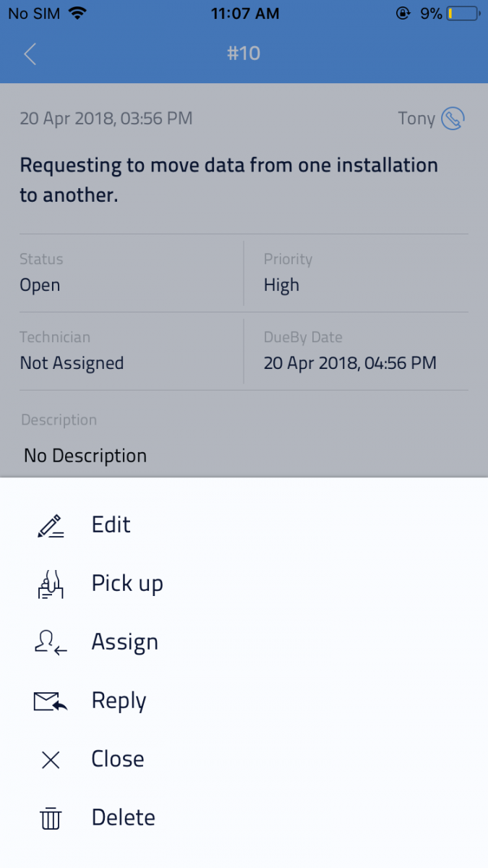Tap the Technician Not Assigned field

pos(72,362)
